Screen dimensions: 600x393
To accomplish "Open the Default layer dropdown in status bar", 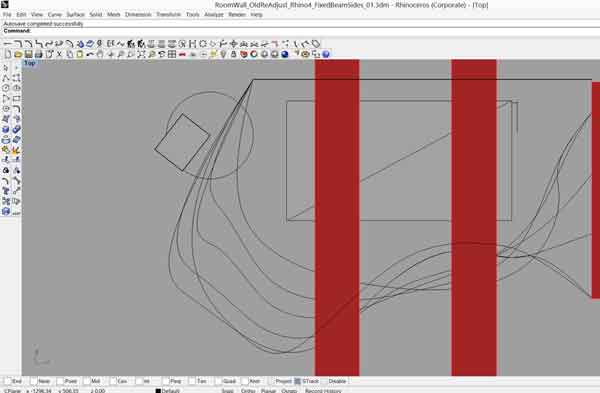I will (168, 391).
